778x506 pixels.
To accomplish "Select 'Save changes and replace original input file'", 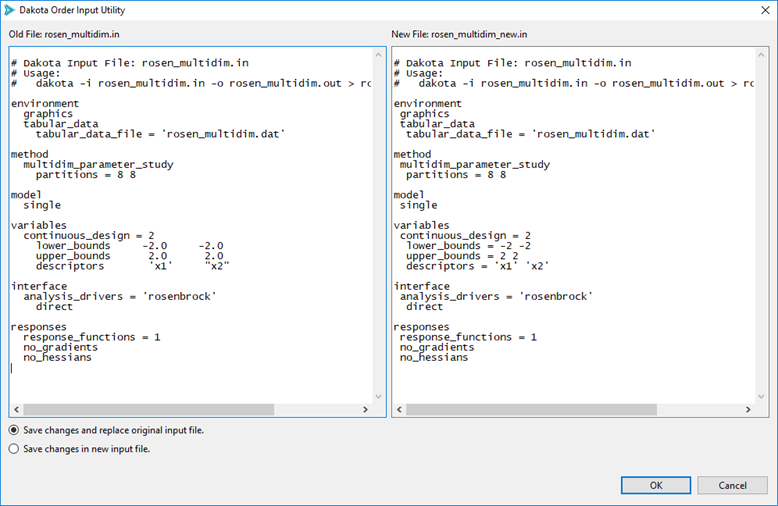I will click(x=14, y=429).
